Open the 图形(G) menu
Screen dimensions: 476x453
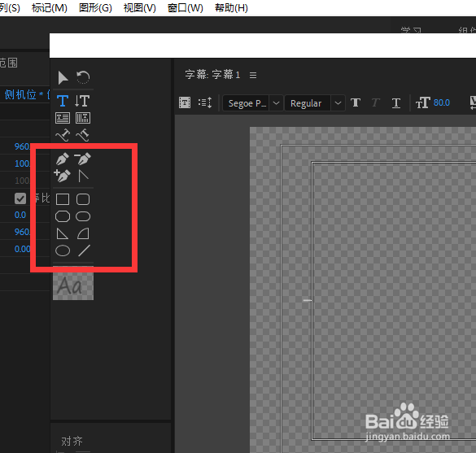click(95, 7)
